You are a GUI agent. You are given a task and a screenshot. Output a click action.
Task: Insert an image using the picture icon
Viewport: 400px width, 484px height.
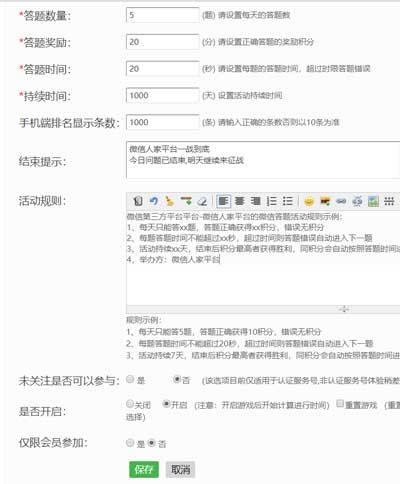point(373,201)
